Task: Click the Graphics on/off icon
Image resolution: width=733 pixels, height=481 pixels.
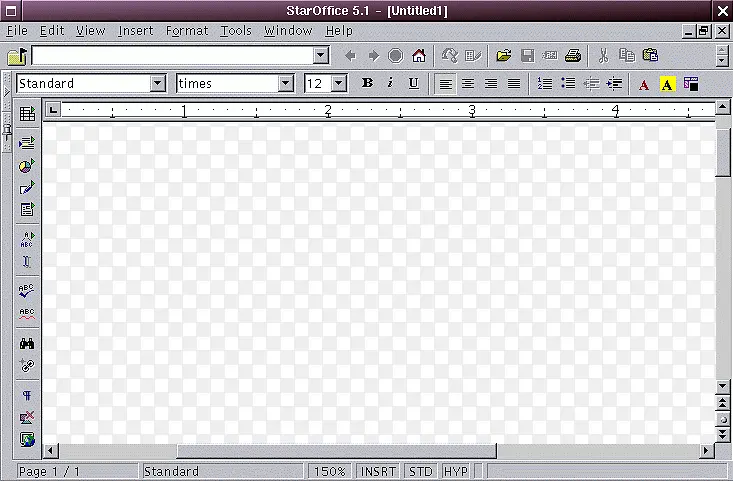Action: point(27,417)
